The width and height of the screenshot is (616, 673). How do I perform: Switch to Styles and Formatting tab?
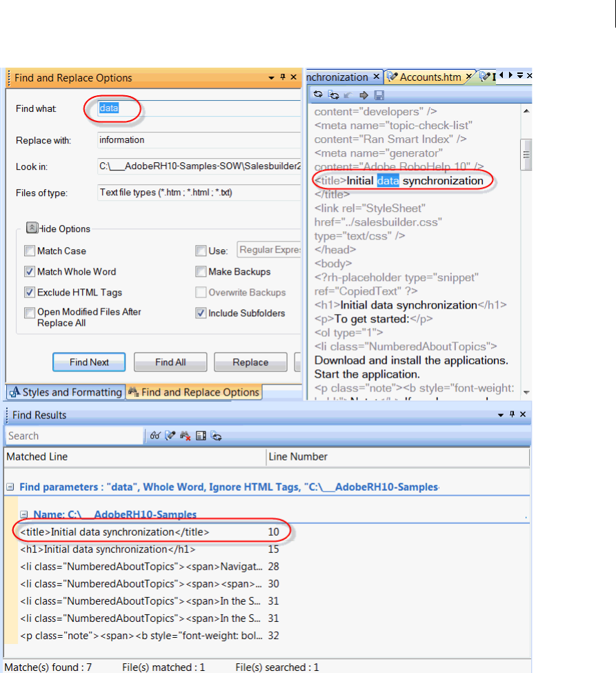coord(66,392)
